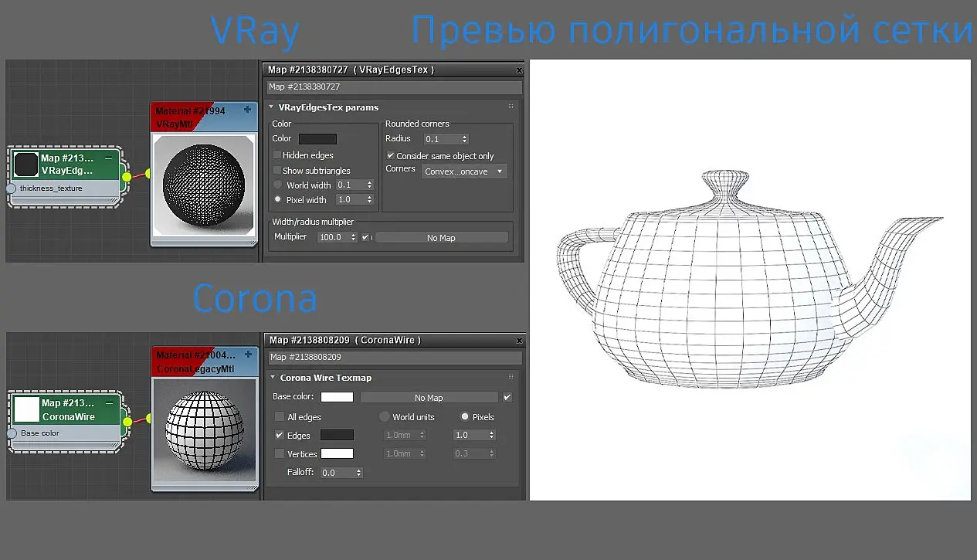Screen dimensions: 977x560
Task: Click the Radius value field 0.1
Action: coord(441,139)
